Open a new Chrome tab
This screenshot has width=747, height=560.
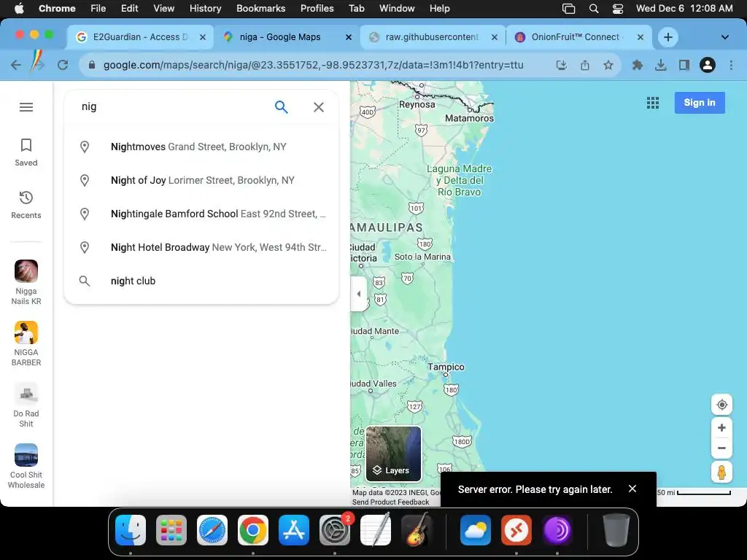point(668,37)
